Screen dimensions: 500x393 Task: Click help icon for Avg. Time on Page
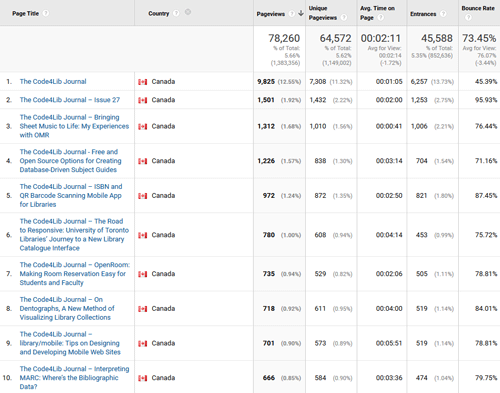tap(381, 17)
